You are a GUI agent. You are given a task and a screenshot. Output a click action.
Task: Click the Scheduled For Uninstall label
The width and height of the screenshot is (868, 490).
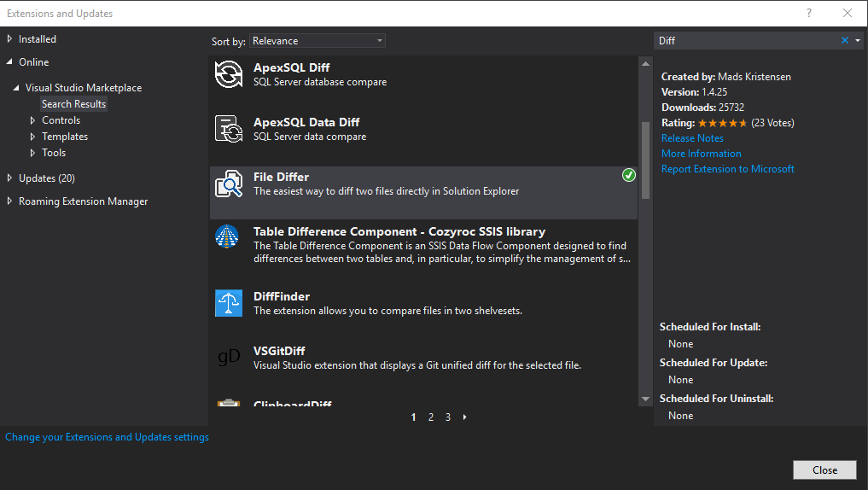716,399
